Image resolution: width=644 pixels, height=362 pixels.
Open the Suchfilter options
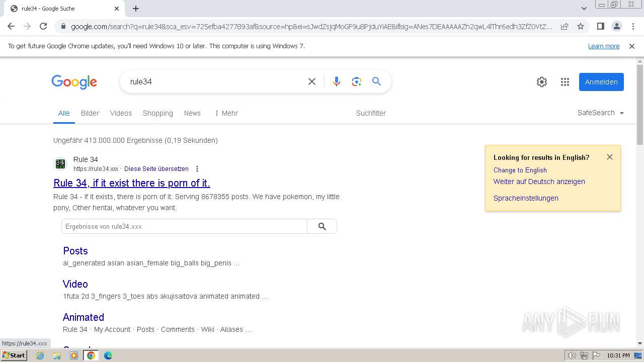pos(371,113)
